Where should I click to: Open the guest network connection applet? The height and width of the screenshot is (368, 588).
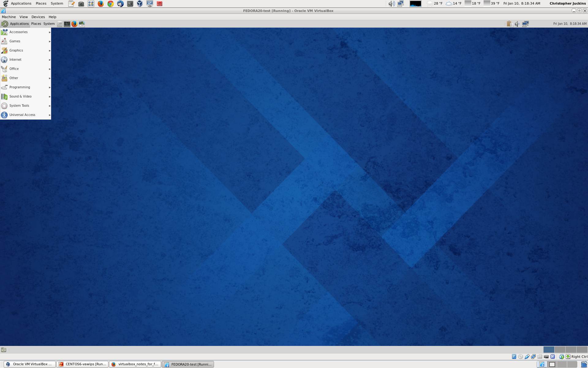(526, 24)
